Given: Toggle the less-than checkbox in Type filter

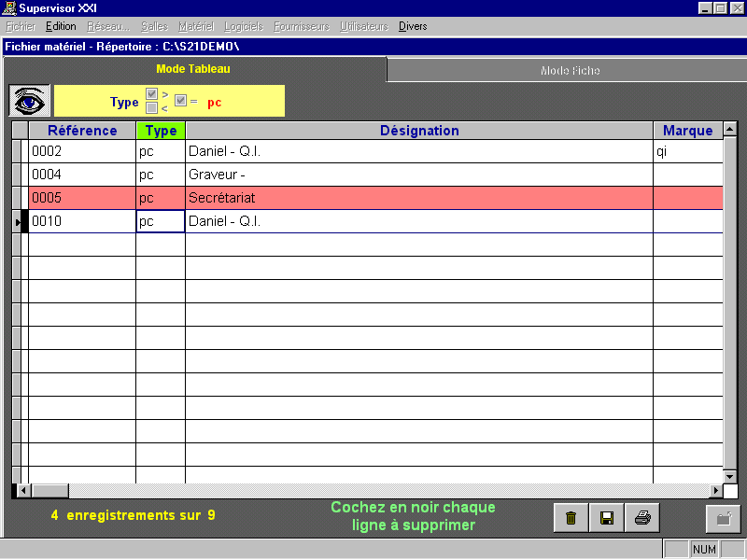Looking at the screenshot, I should [x=151, y=107].
